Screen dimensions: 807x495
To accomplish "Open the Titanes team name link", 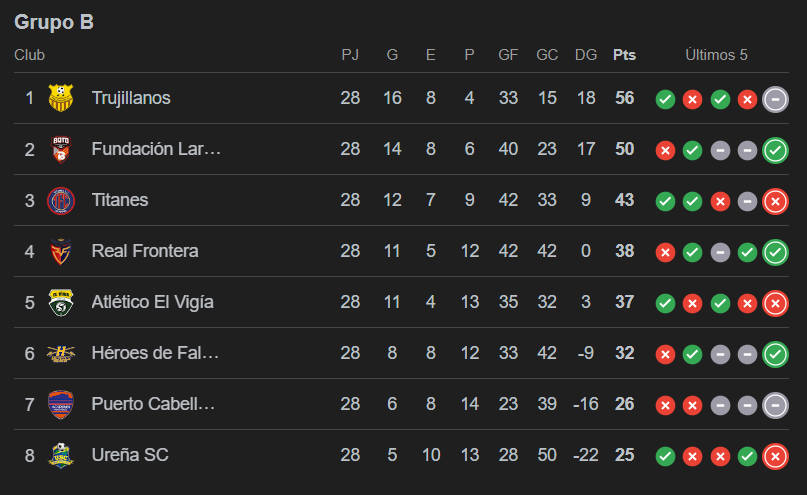I will pos(120,200).
